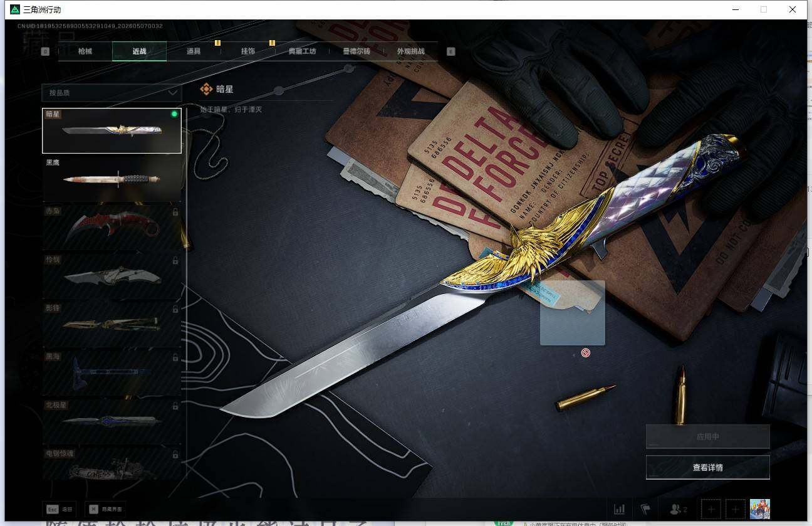
Task: Open the friends icon showing 2
Action: coord(678,509)
